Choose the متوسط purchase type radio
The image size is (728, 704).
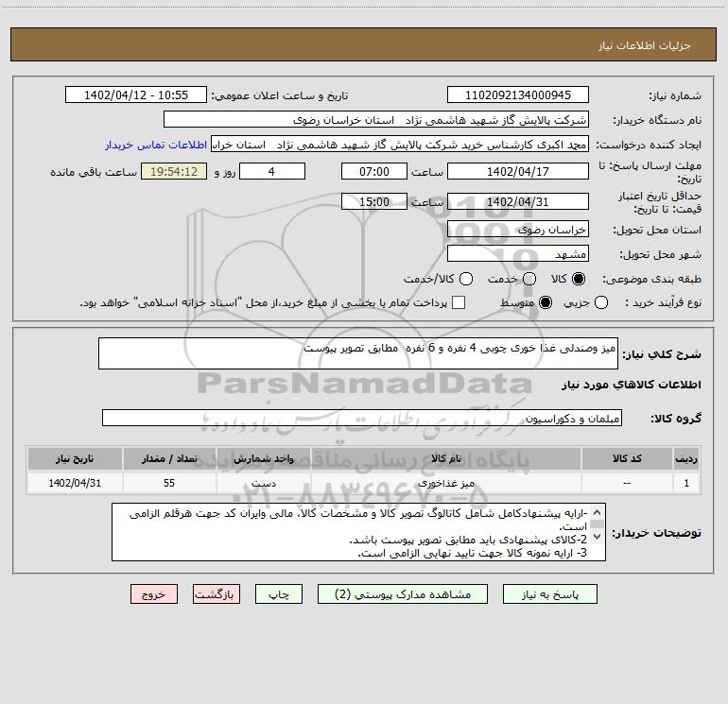coord(546,302)
